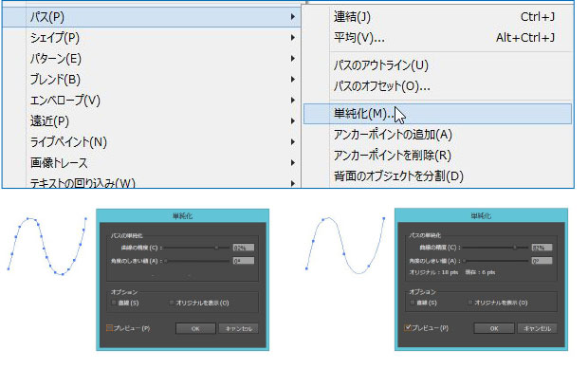
Task: Click キャンセル in the right 単純化 dialog
Action: pyautogui.click(x=537, y=328)
